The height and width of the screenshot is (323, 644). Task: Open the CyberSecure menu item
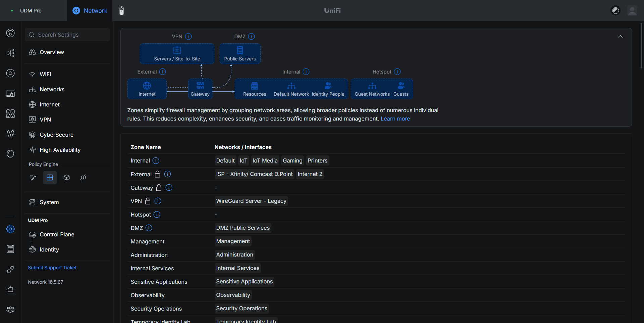pos(67,135)
